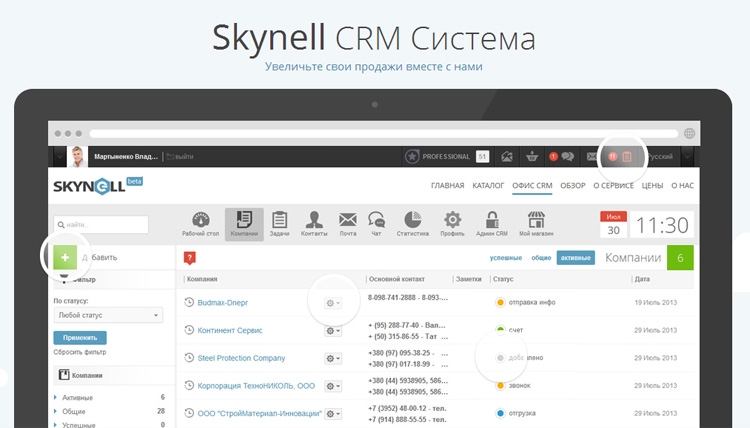The image size is (750, 428).
Task: Open gear dropdown for Корпорация ТехноНИКОЛЬ
Action: (333, 386)
